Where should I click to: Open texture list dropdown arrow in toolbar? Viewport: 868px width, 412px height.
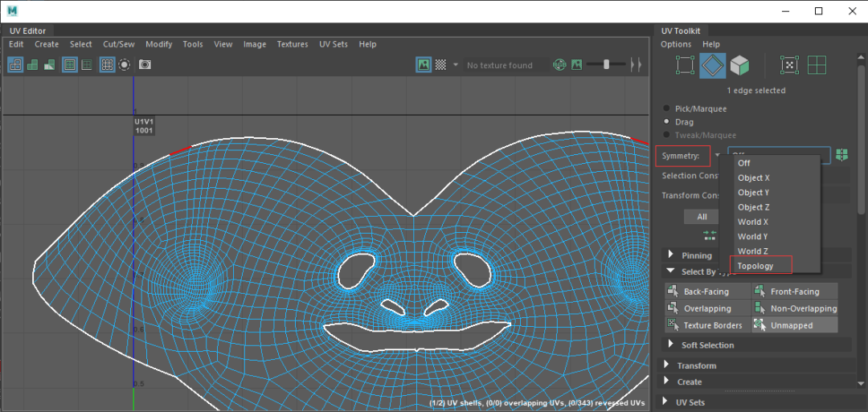[456, 65]
